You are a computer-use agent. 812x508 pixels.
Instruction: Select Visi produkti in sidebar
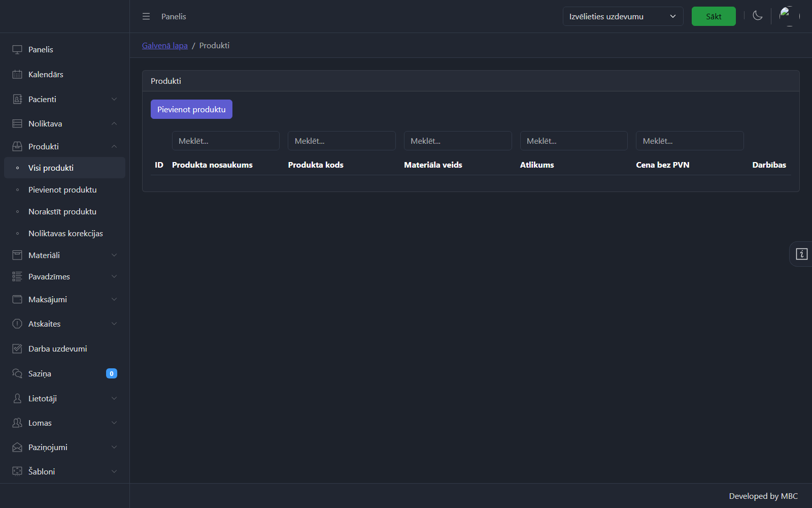[x=64, y=168]
